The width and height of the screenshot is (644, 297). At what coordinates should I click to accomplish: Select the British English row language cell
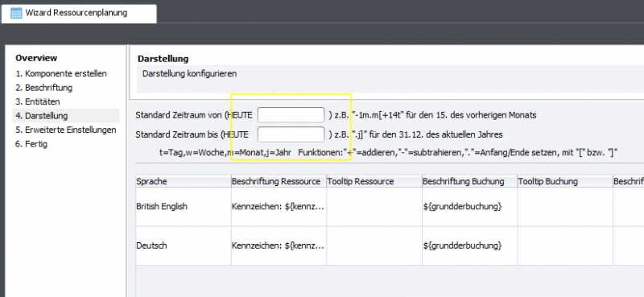coord(184,207)
